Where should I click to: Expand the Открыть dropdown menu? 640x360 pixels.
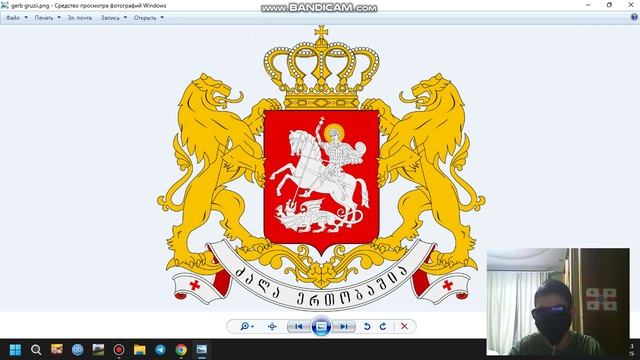coord(149,18)
